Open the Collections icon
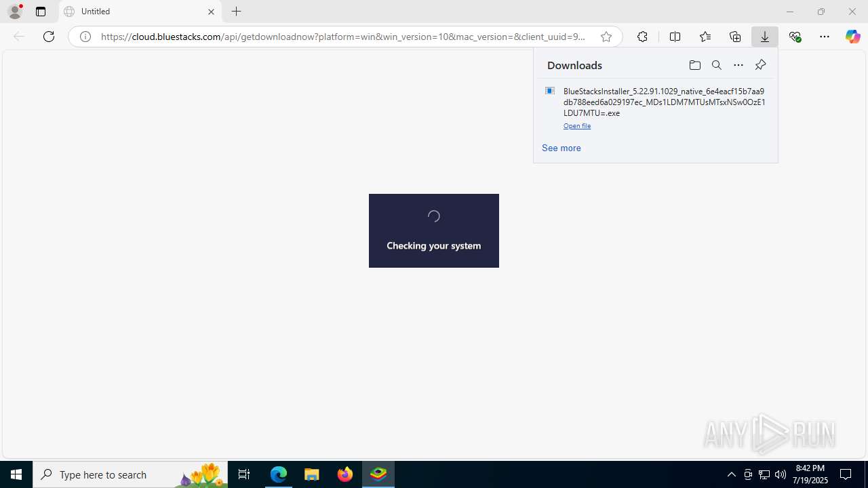Screen dimensions: 868x488 (735, 37)
